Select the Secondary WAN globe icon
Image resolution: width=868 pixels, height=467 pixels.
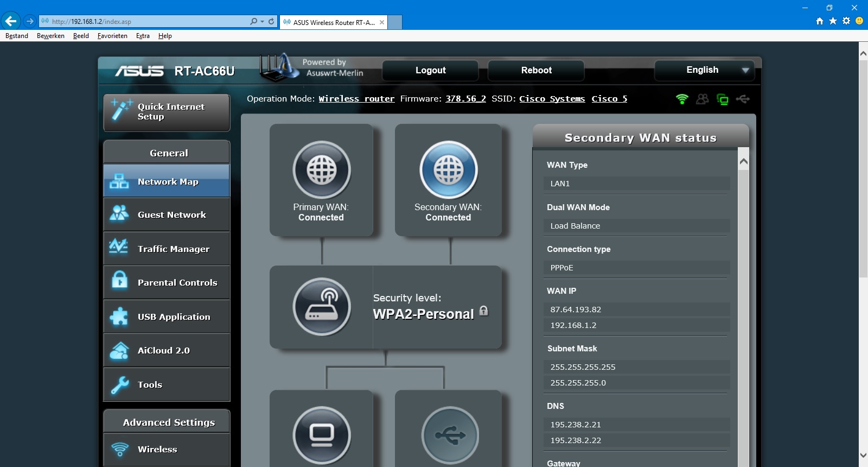(448, 170)
